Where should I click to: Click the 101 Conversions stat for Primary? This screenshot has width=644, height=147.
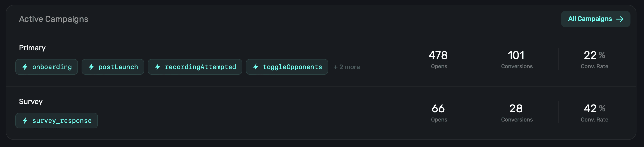click(x=517, y=59)
